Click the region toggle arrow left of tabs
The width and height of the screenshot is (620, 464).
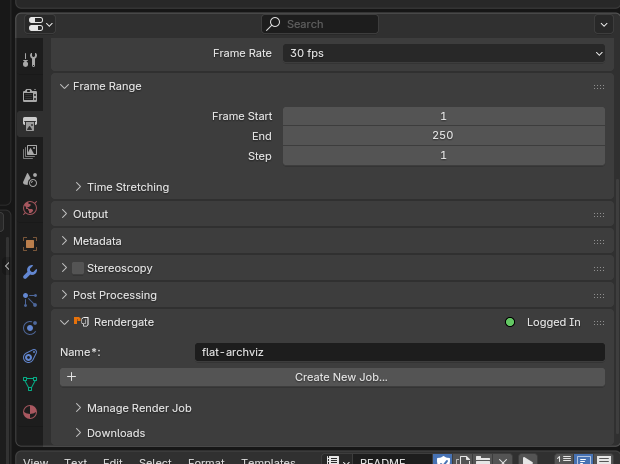click(x=7, y=266)
